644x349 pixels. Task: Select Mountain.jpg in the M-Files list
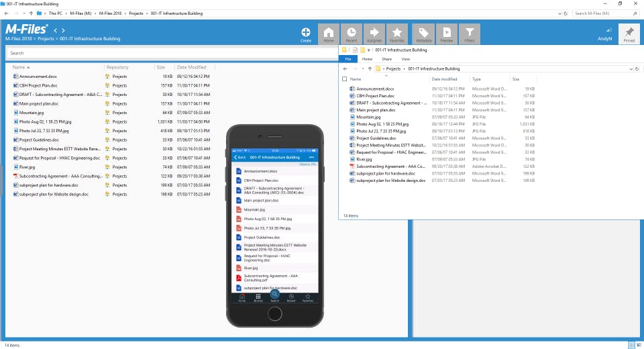click(32, 113)
